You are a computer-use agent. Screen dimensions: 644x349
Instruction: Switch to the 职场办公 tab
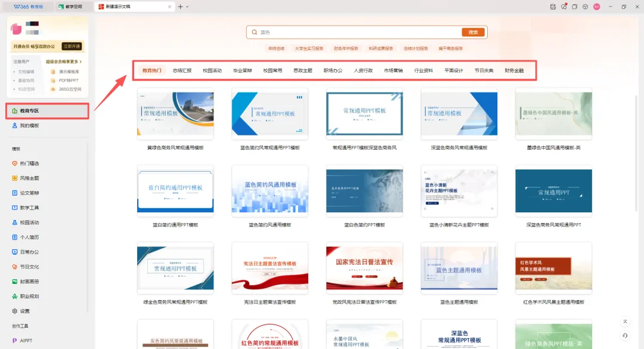(x=333, y=70)
